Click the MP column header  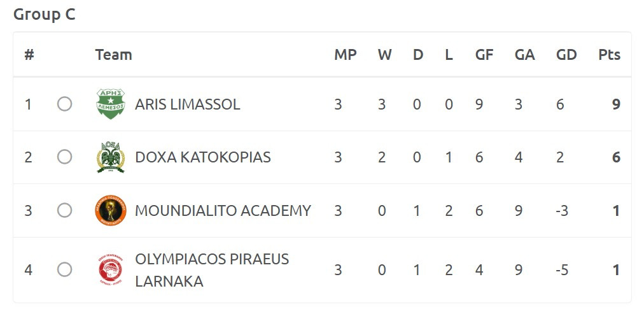[x=345, y=55]
